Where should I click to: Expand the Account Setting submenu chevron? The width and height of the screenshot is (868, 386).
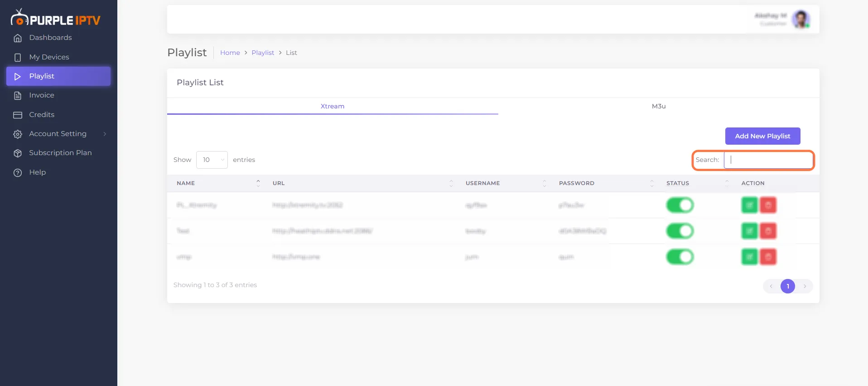(105, 134)
